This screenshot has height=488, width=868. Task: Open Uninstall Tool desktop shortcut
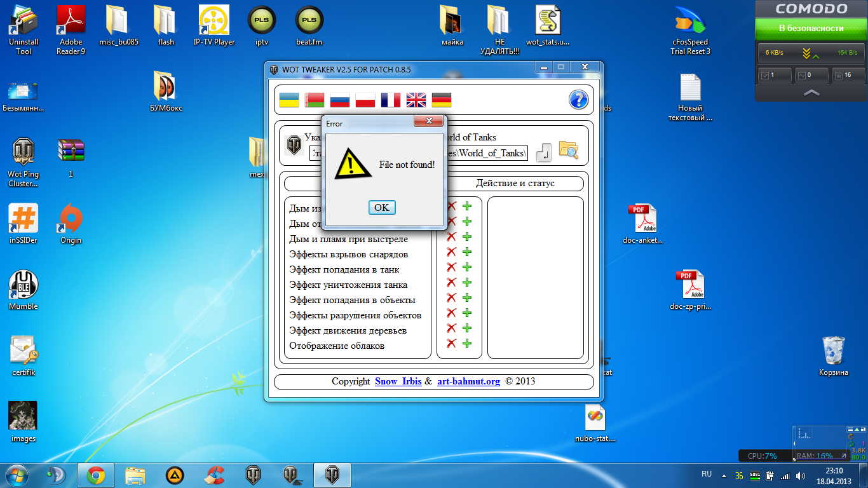[x=24, y=30]
